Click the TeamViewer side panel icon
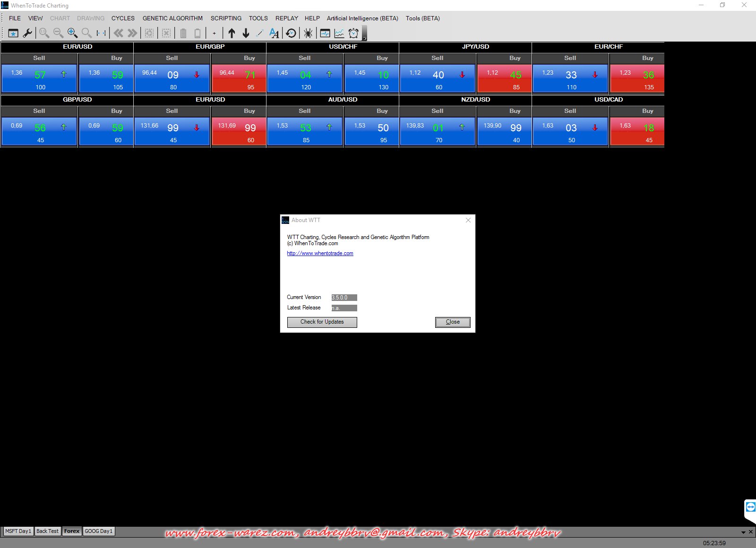Image resolution: width=756 pixels, height=548 pixels. (x=750, y=507)
